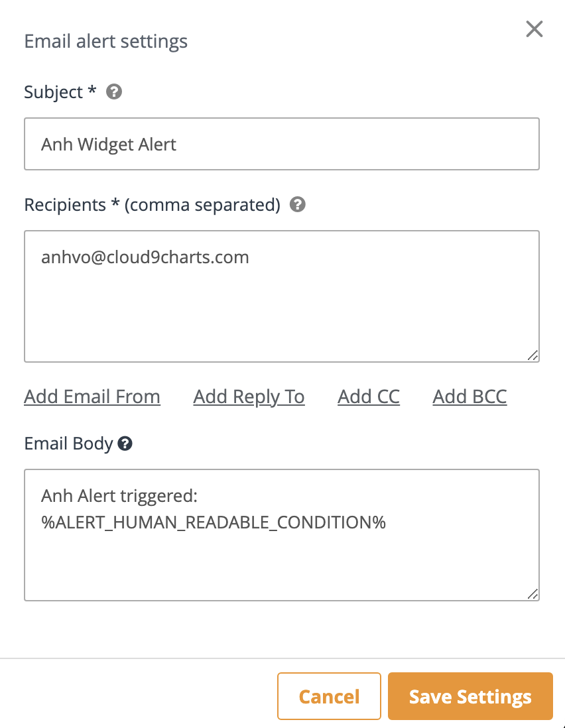The height and width of the screenshot is (728, 565).
Task: Click the Add Reply To link
Action: coord(249,397)
